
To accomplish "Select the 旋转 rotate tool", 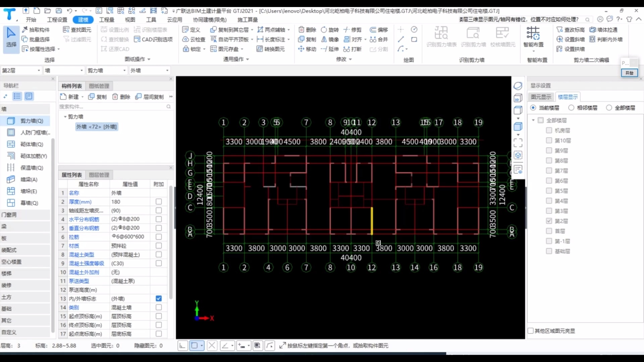I will (330, 29).
